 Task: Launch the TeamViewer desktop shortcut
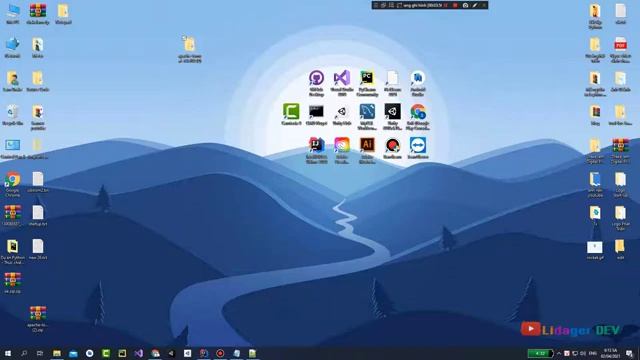(x=418, y=148)
